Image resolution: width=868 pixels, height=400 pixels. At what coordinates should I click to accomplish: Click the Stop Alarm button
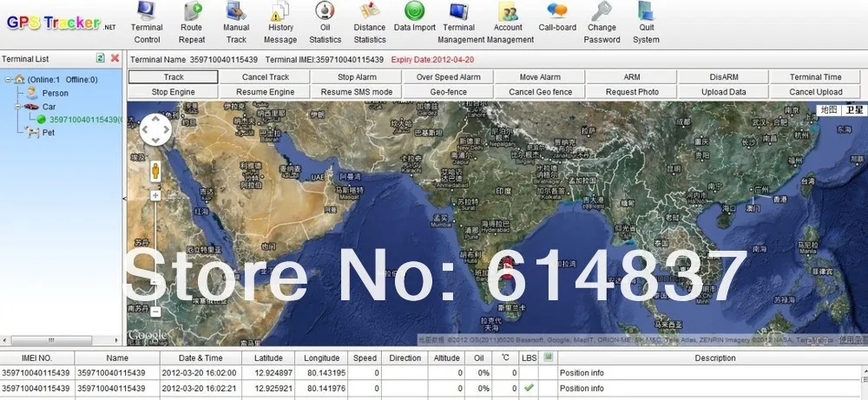[357, 77]
